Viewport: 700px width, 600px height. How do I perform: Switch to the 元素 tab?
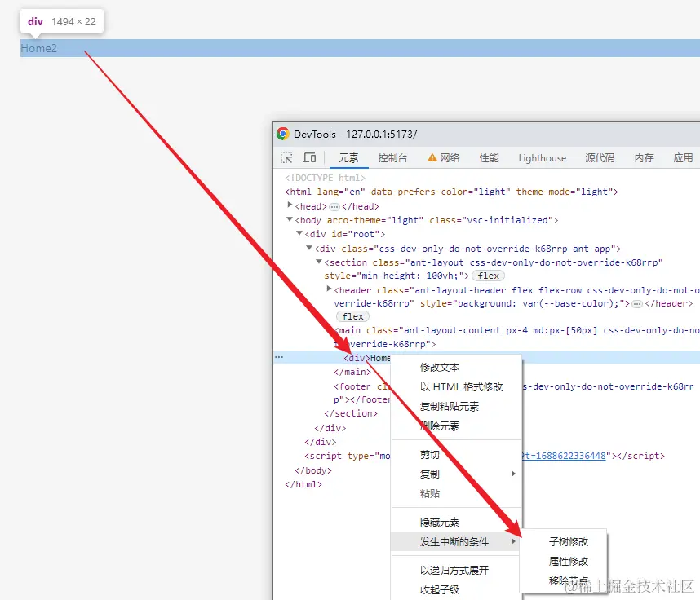click(348, 158)
